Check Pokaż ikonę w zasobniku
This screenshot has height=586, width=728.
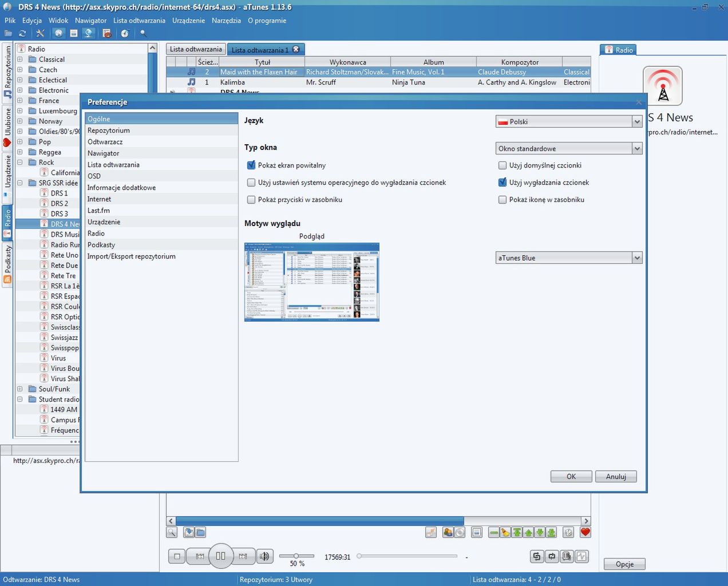coord(502,200)
